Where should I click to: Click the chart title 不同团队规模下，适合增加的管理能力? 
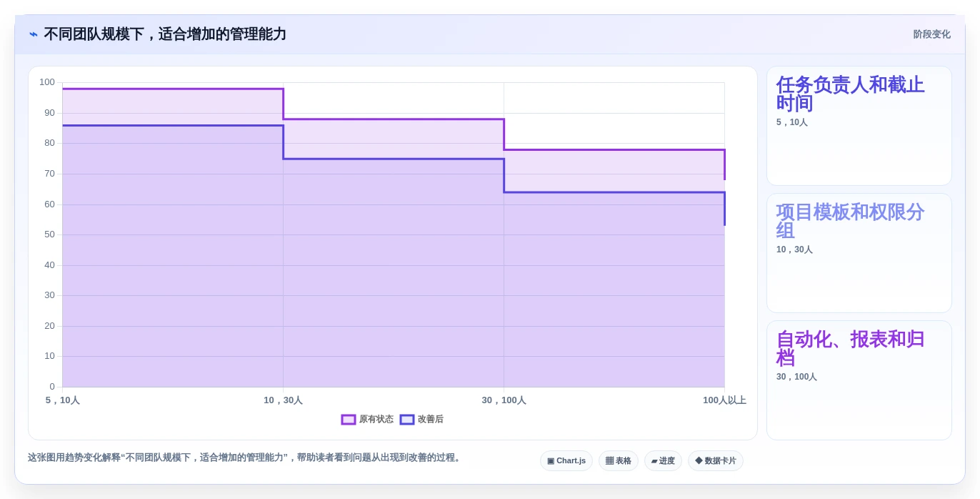pos(165,34)
